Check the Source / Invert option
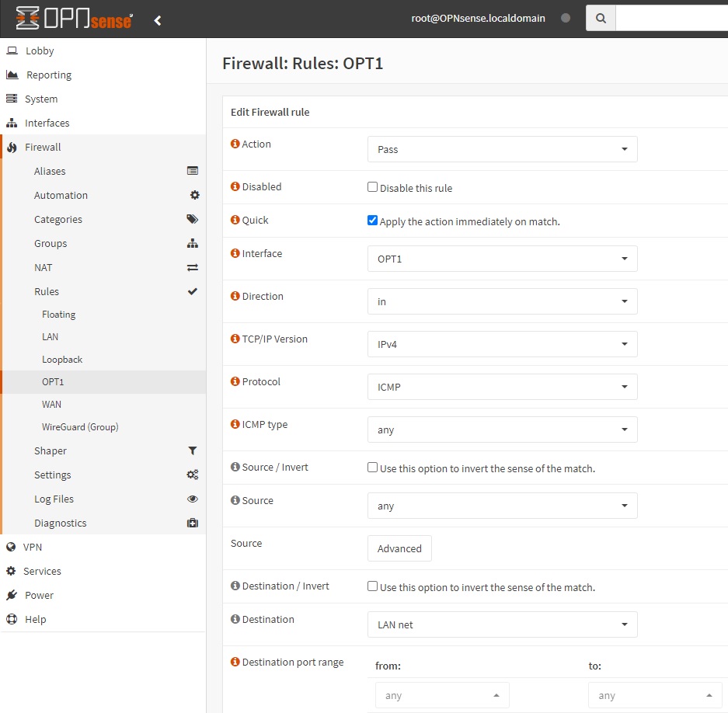This screenshot has width=728, height=713. [x=372, y=468]
